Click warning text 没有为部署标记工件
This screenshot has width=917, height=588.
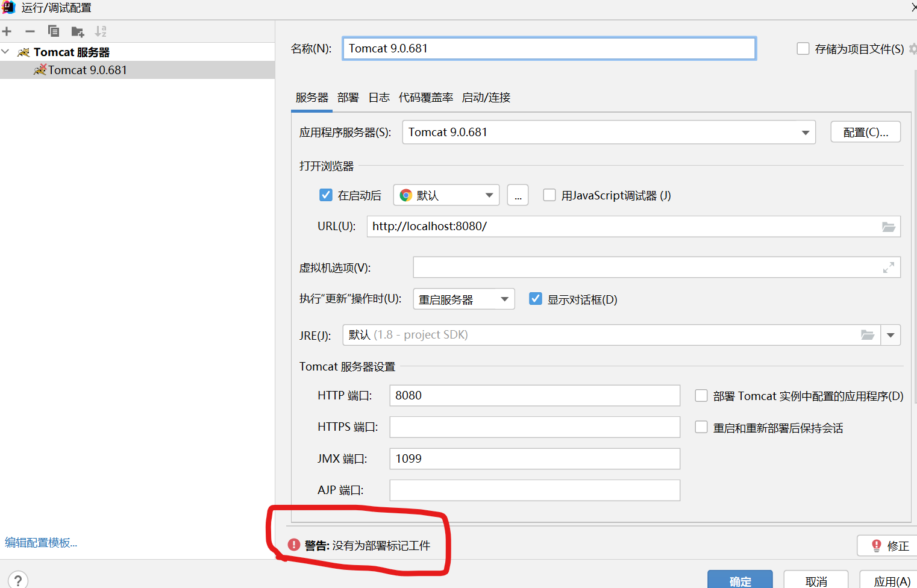(381, 546)
